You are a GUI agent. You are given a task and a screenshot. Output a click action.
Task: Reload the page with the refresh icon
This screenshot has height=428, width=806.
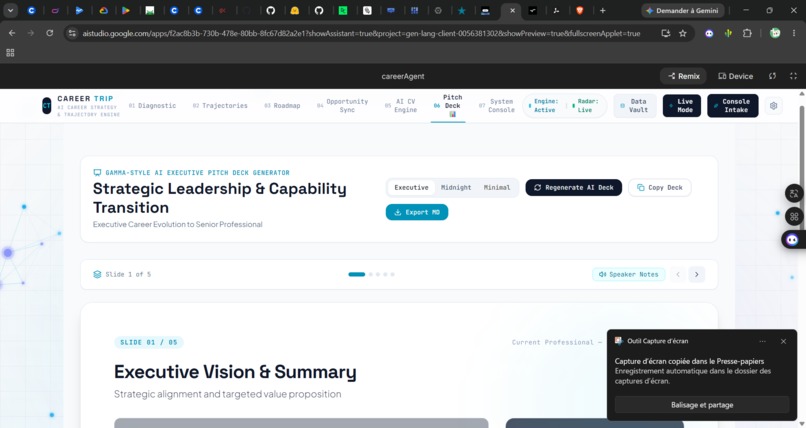[x=49, y=33]
